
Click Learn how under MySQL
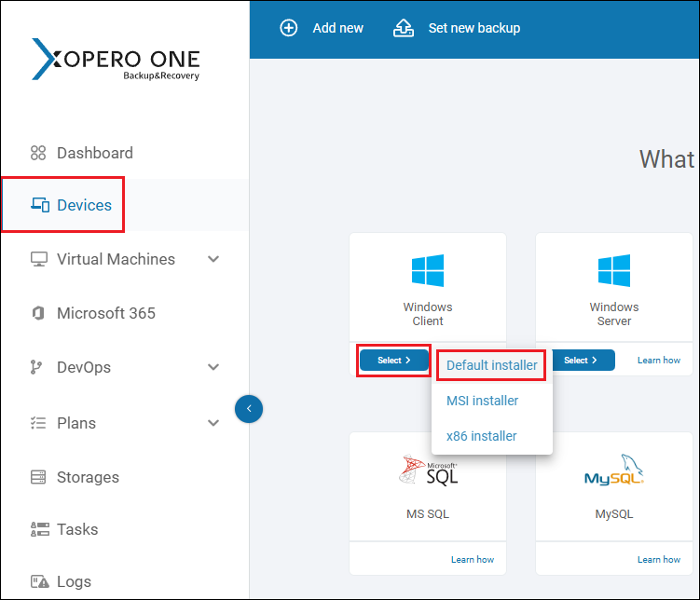(658, 559)
